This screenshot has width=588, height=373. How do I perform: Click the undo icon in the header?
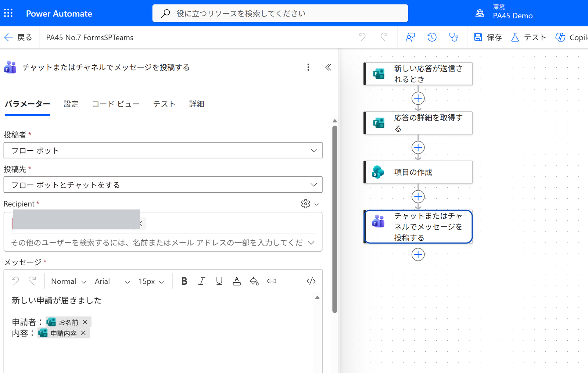362,37
